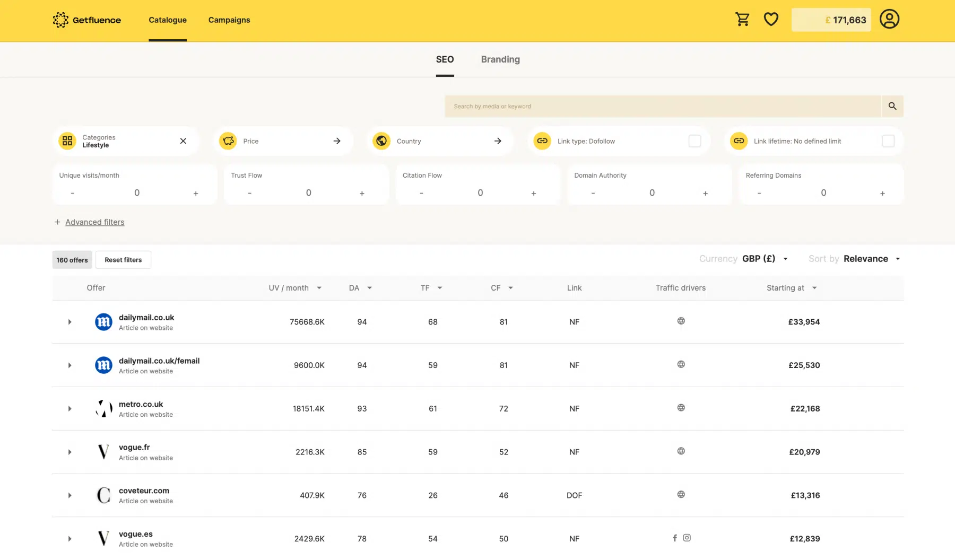The width and height of the screenshot is (955, 560).
Task: Expand the dailymail.co.uk row
Action: pyautogui.click(x=70, y=322)
